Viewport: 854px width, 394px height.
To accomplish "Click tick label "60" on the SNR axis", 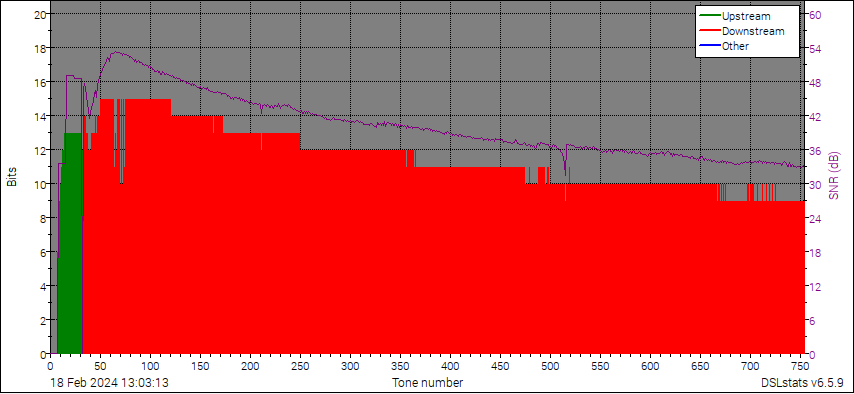I will pos(815,14).
